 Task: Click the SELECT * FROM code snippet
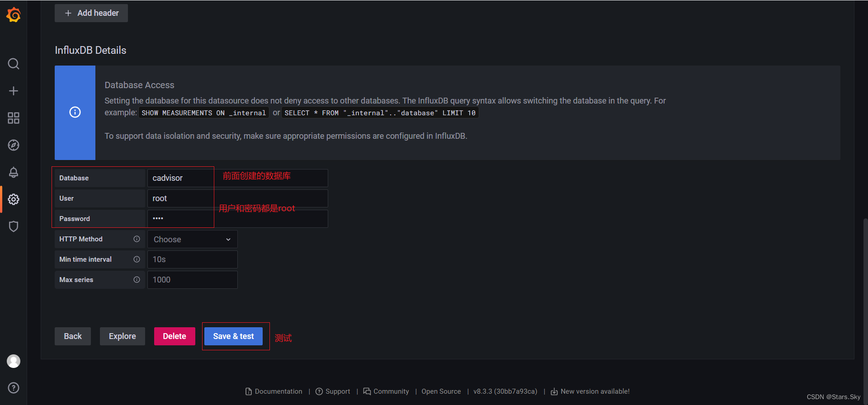click(380, 113)
